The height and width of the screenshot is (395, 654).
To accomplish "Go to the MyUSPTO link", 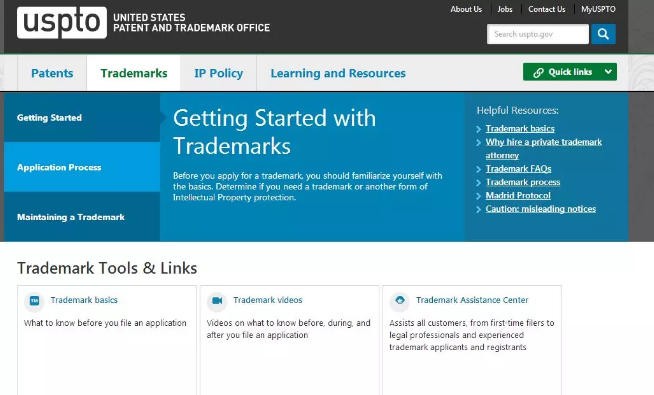I will point(598,9).
